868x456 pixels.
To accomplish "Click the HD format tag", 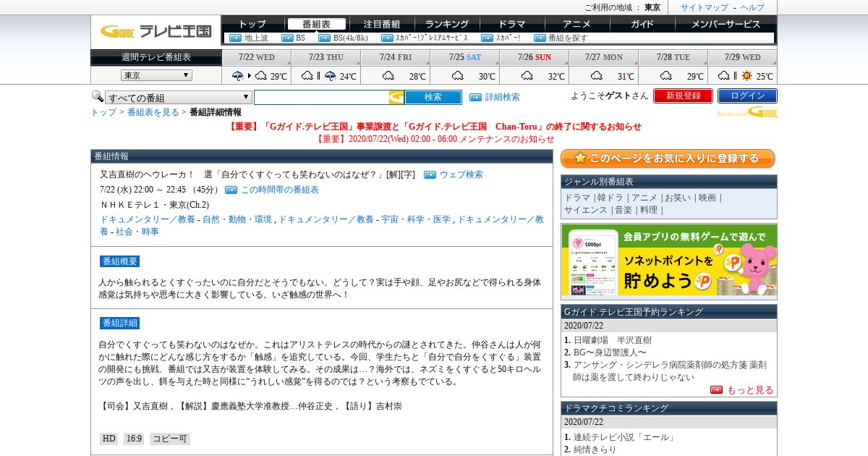I will 109,439.
